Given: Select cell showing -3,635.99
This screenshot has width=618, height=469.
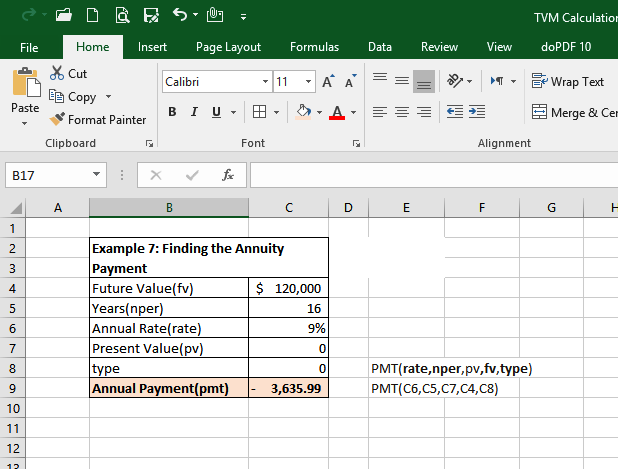Looking at the screenshot, I should [289, 388].
